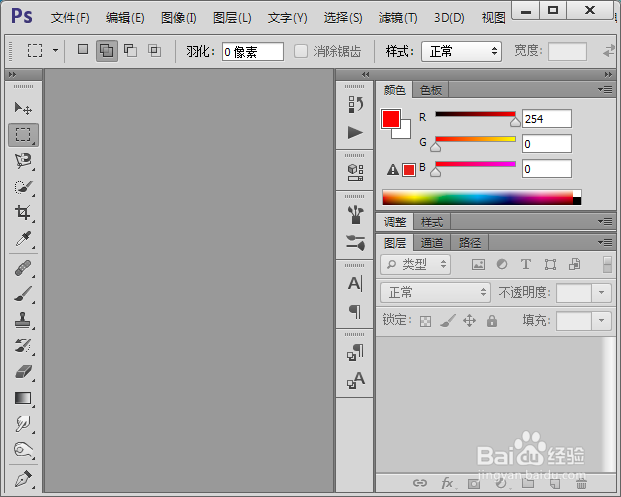Click the link layers icon

(420, 483)
